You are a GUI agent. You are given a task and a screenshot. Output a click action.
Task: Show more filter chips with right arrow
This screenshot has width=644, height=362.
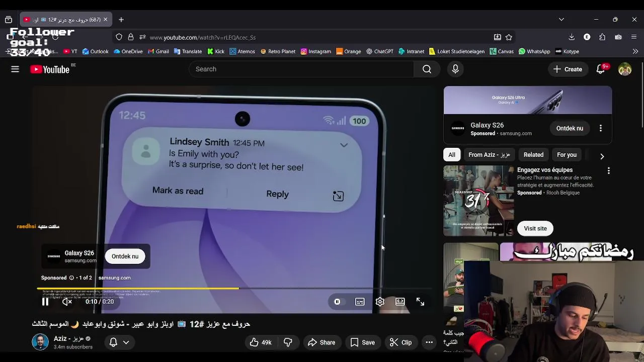pos(602,156)
